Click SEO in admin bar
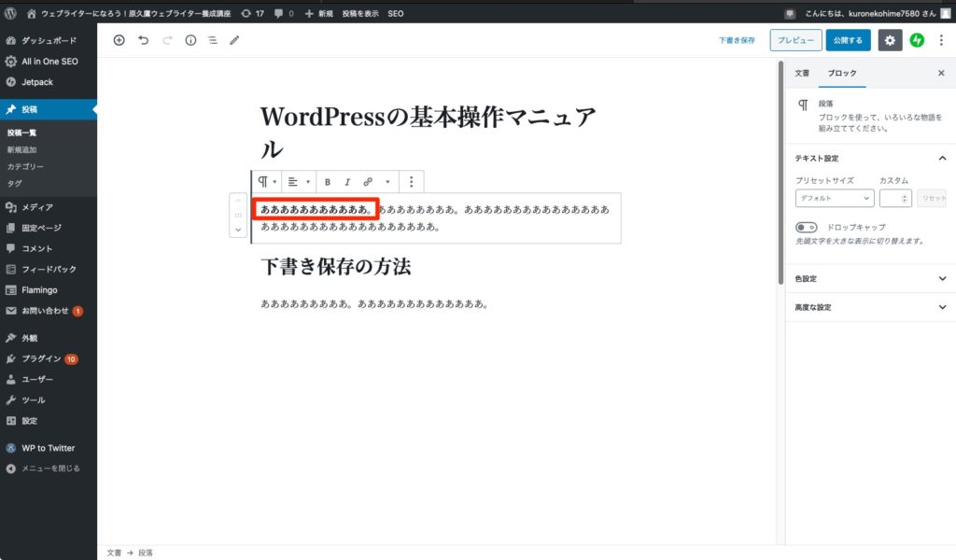The height and width of the screenshot is (560, 956). tap(396, 13)
